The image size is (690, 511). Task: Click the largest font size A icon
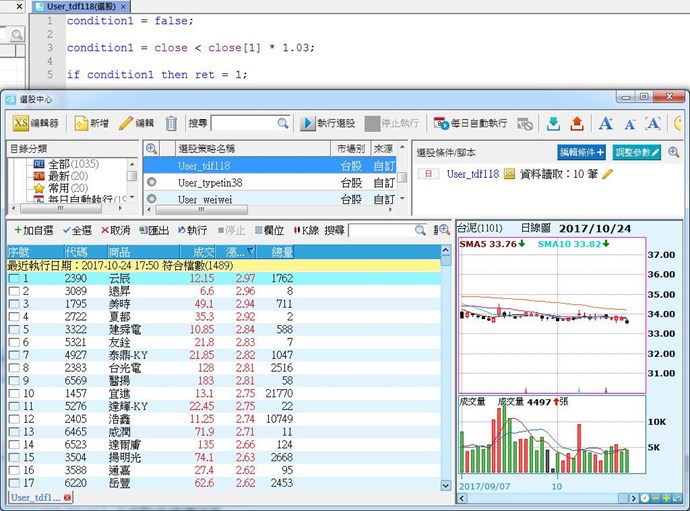pos(605,123)
